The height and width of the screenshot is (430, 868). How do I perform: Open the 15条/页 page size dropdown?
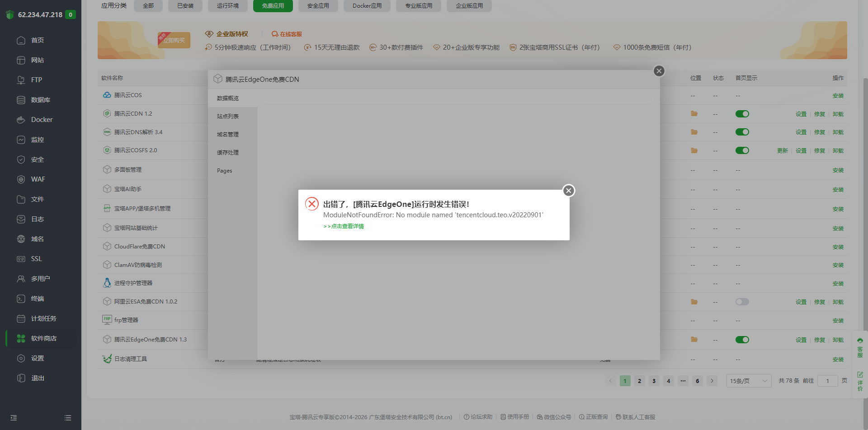[748, 380]
